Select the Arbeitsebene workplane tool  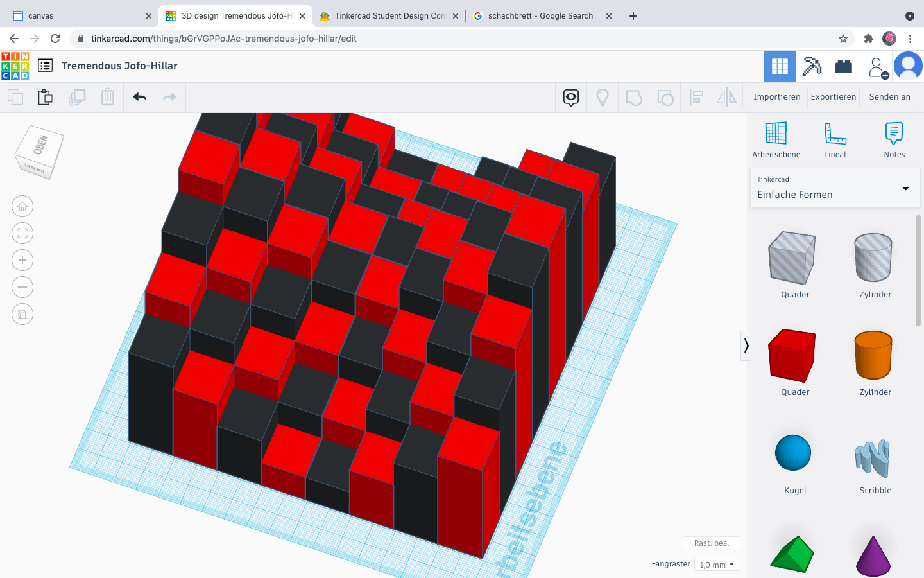point(776,140)
